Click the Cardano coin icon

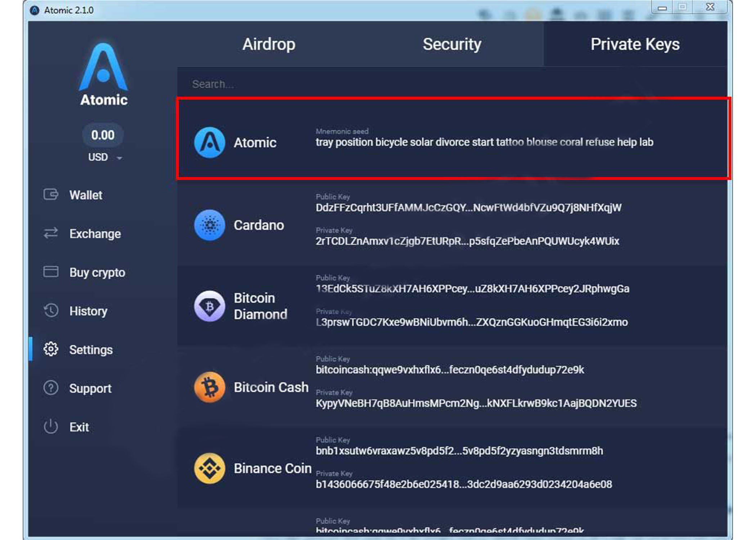[x=210, y=225]
